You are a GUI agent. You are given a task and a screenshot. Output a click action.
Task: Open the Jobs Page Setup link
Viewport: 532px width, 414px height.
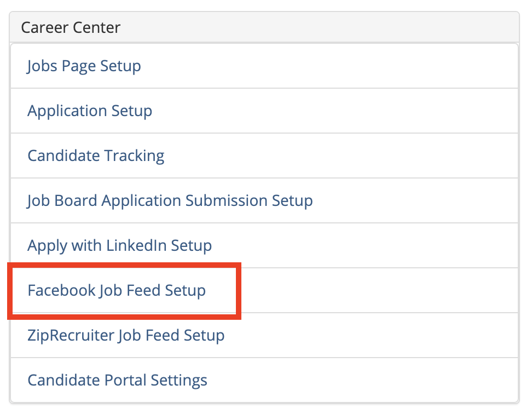click(84, 66)
